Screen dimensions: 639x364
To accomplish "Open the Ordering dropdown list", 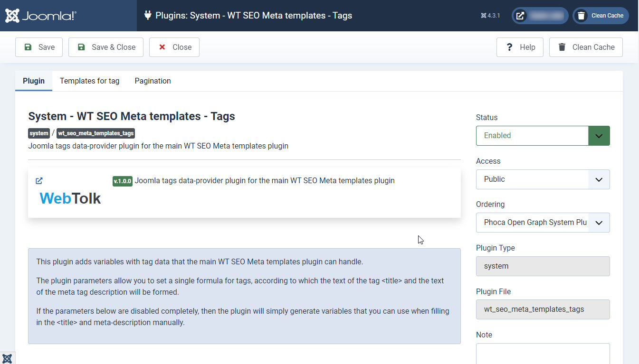I will coord(543,223).
